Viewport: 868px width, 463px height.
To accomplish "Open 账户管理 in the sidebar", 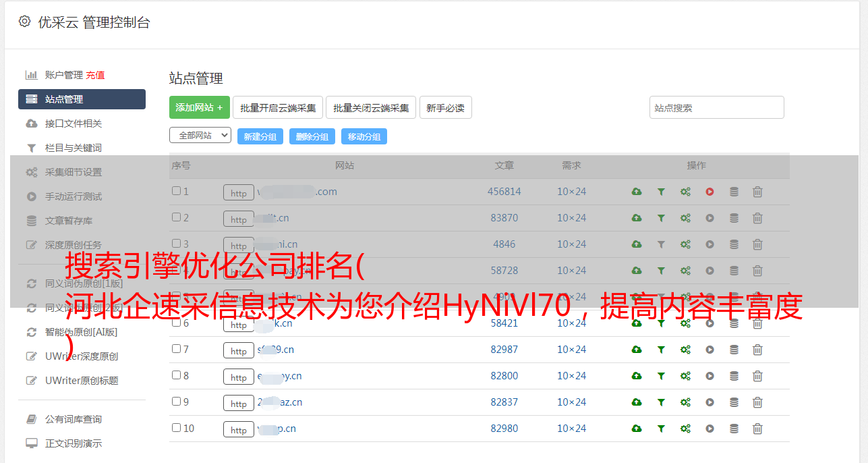I will [64, 75].
